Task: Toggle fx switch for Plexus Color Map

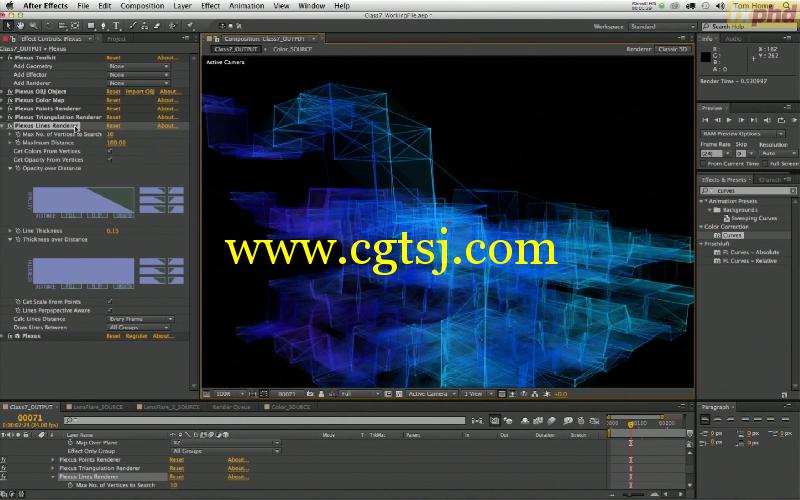Action: click(x=10, y=101)
